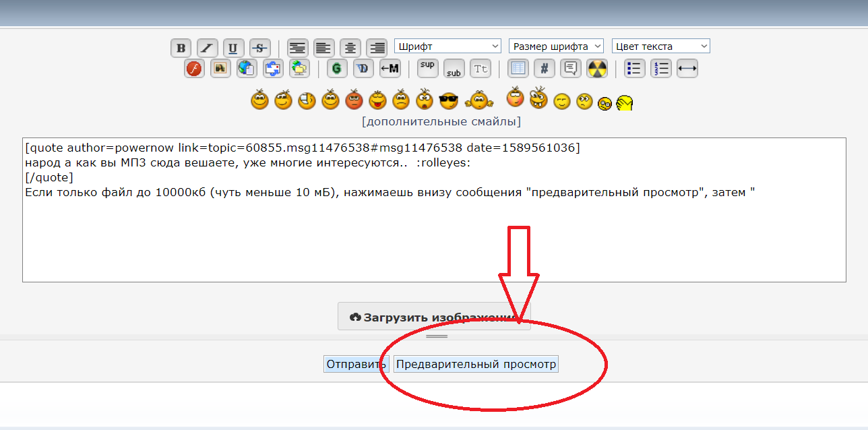
Task: Insert the sad frowning smiley
Action: tap(401, 100)
